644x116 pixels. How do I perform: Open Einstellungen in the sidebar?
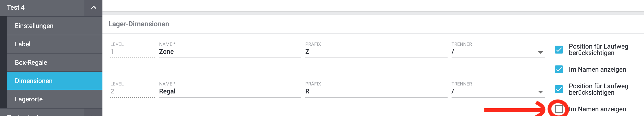54,26
